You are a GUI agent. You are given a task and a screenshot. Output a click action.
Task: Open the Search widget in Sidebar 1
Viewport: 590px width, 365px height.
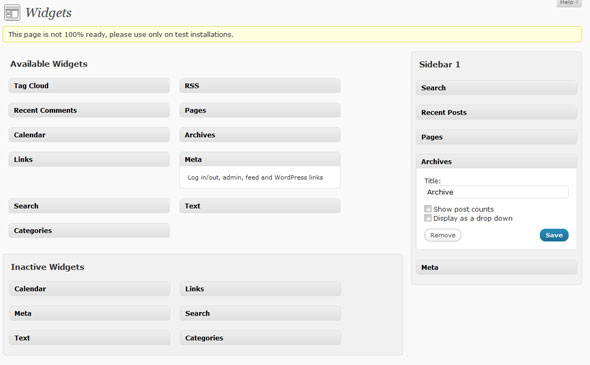click(496, 88)
